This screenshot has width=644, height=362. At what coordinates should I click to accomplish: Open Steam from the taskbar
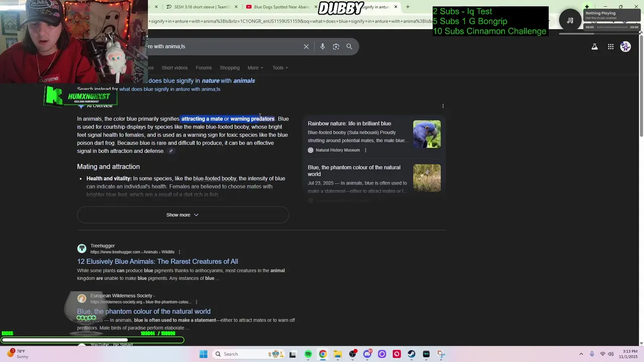[412, 354]
